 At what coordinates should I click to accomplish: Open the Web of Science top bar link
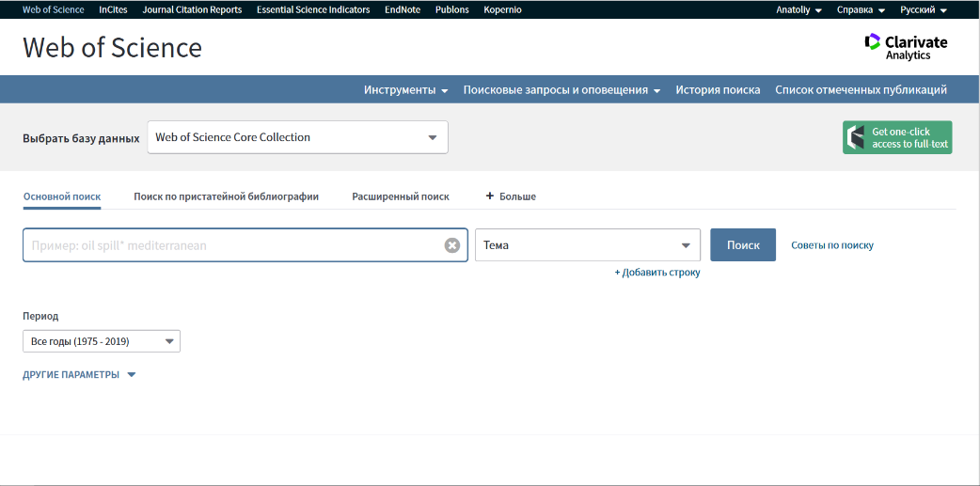(x=53, y=10)
